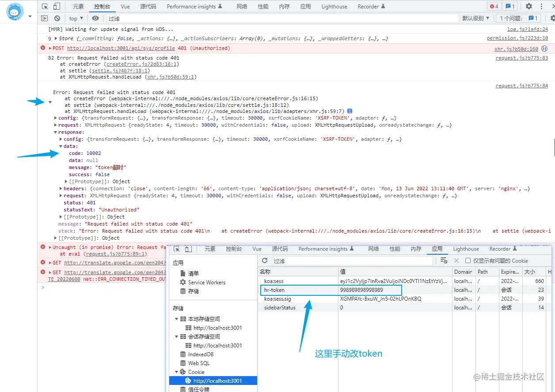This screenshot has width=555, height=392.
Task: Focus the console 过滤 filter input
Action: tap(282, 19)
